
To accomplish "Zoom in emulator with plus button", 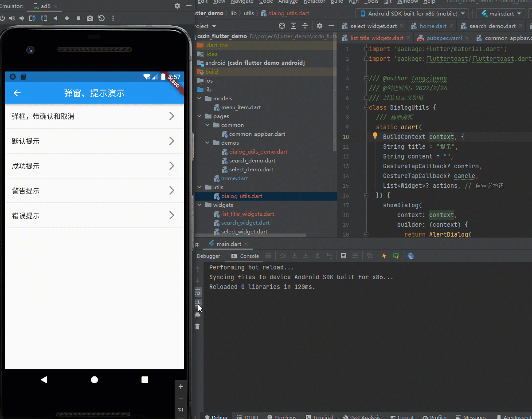I will [x=180, y=387].
